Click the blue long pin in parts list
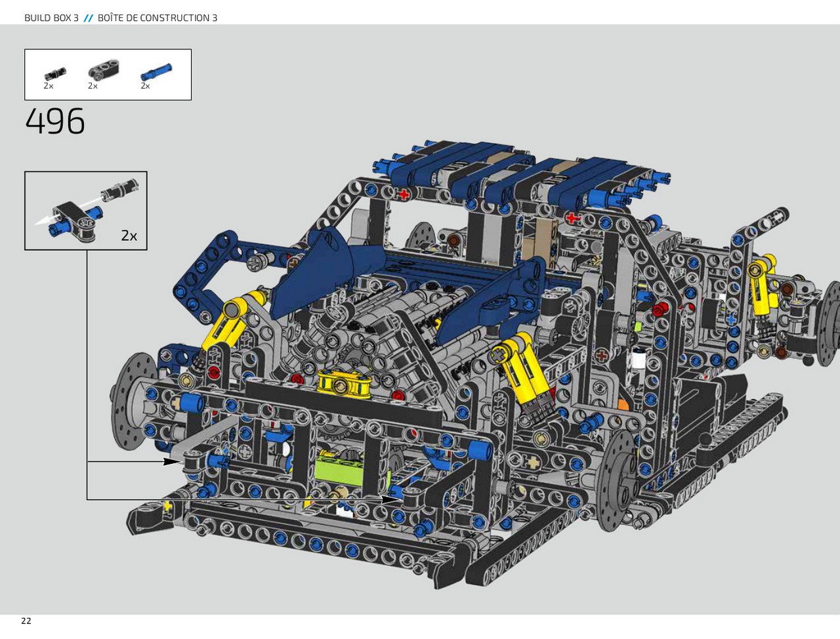Screen dimensions: 840x639 (156, 71)
